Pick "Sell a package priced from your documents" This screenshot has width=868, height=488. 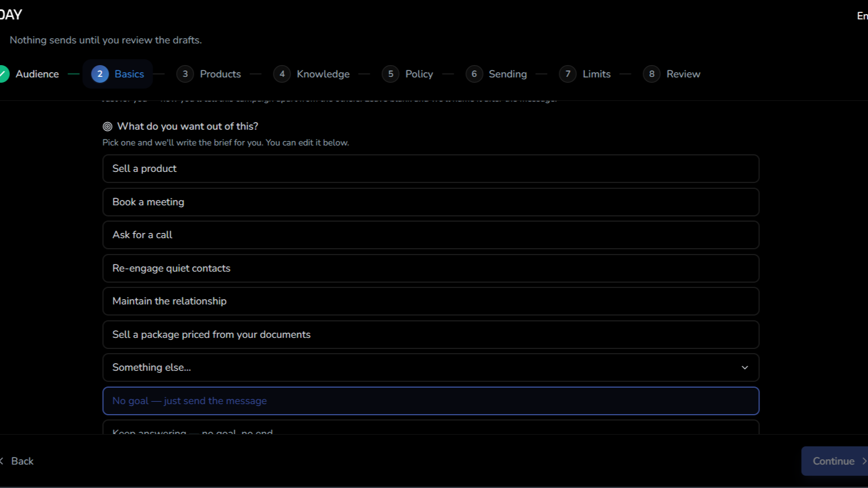431,334
